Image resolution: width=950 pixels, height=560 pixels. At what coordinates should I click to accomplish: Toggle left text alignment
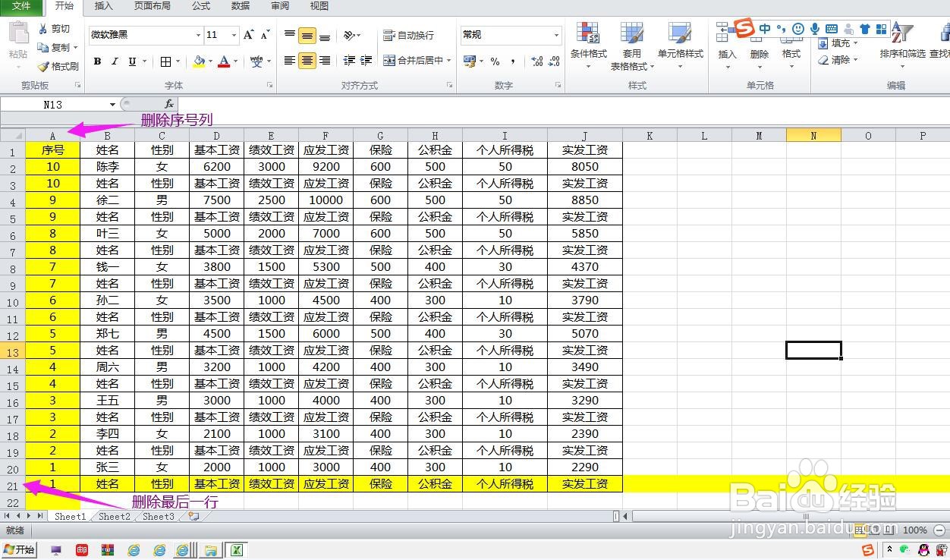pyautogui.click(x=290, y=61)
